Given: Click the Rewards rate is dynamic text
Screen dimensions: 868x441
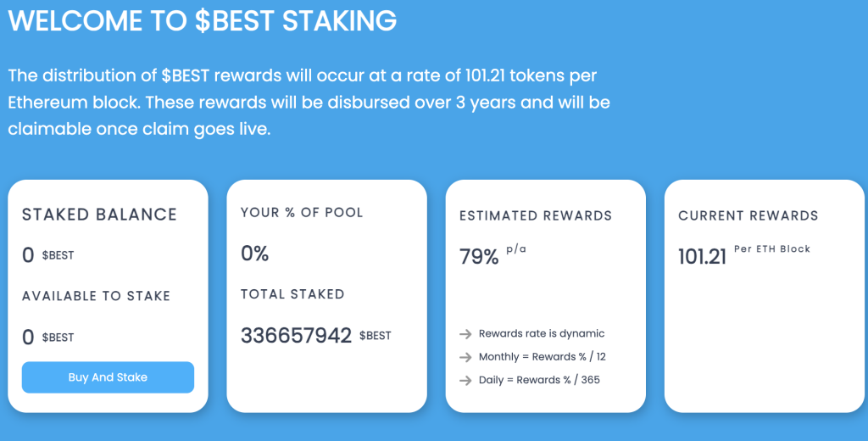Looking at the screenshot, I should [542, 334].
